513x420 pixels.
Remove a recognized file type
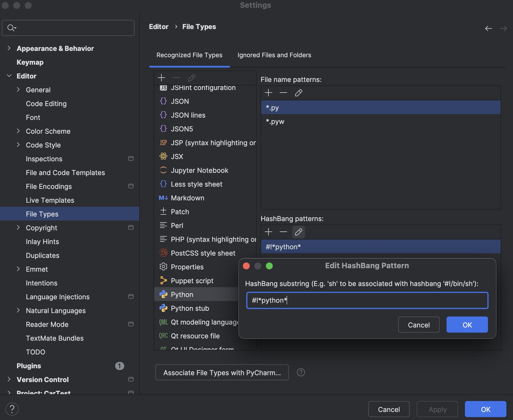tap(176, 78)
